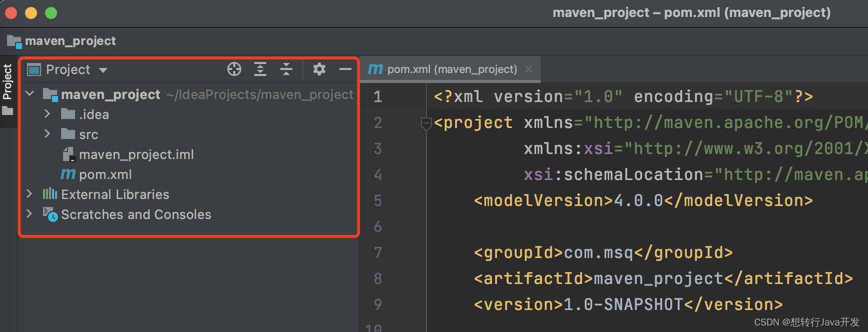868x332 pixels.
Task: Click the Maven m icon beside pom.xml in tree
Action: tap(68, 174)
